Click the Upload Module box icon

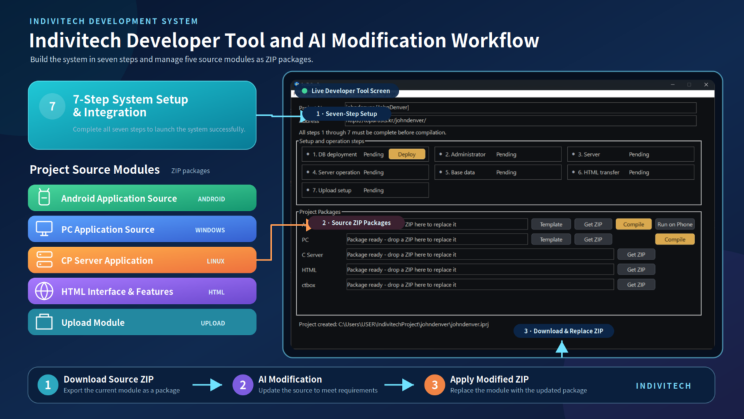pyautogui.click(x=44, y=322)
